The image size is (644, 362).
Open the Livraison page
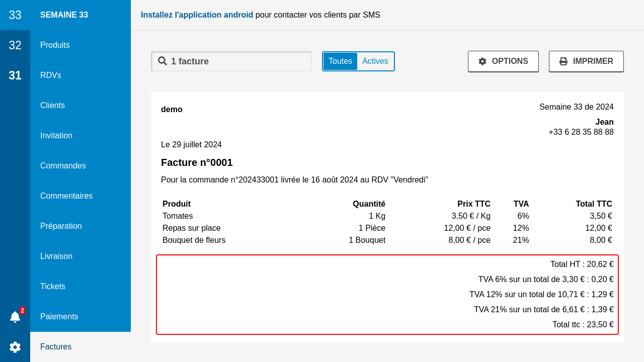click(56, 256)
